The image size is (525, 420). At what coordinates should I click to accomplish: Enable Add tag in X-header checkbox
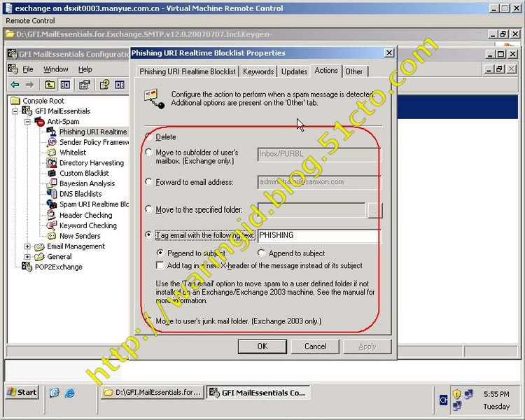[x=160, y=265]
